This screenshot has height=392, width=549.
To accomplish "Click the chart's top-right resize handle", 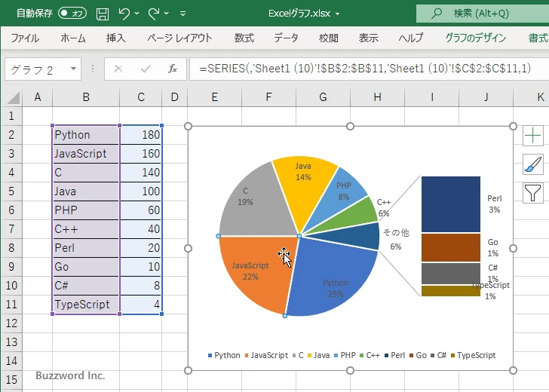I will 513,127.
